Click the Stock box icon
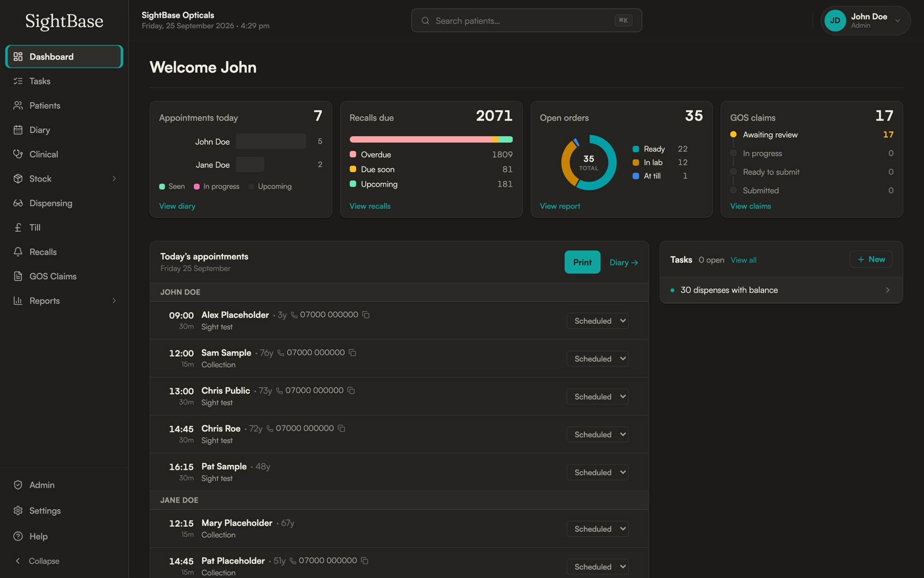 [x=18, y=178]
